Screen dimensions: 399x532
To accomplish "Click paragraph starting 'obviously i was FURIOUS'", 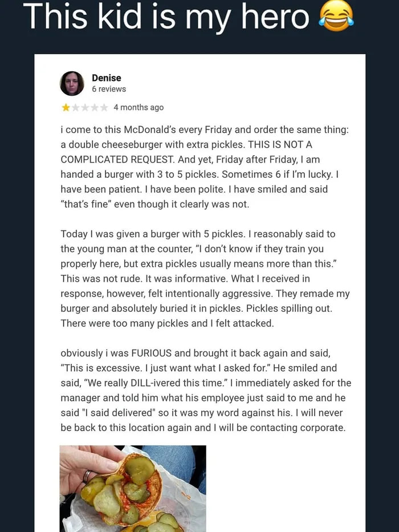I will pos(204,390).
